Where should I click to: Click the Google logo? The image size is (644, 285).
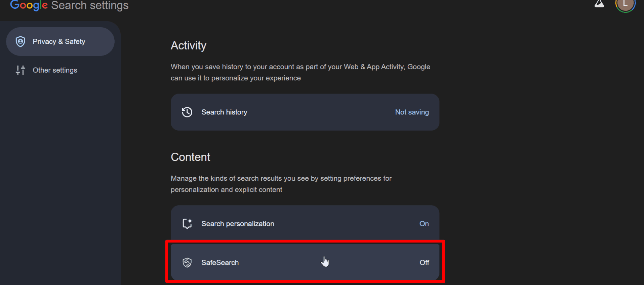[x=29, y=5]
